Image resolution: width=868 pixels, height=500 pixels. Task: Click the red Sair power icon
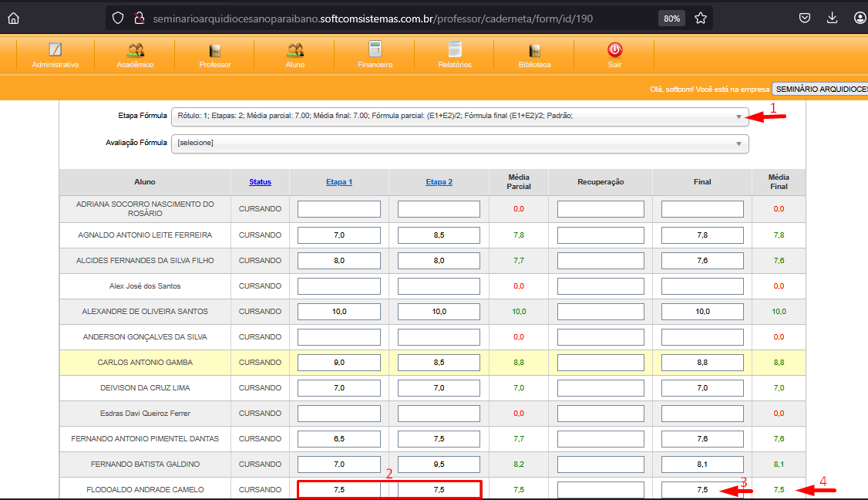[x=614, y=50]
